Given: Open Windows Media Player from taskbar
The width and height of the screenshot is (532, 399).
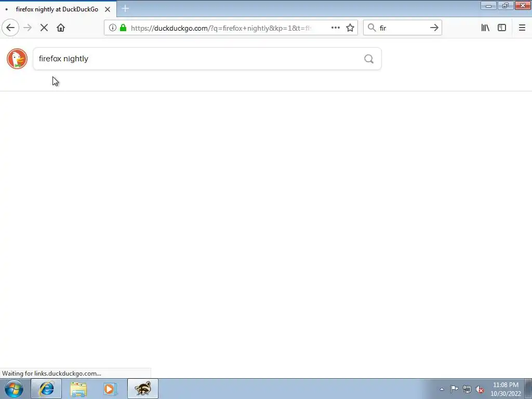Looking at the screenshot, I should [110, 389].
